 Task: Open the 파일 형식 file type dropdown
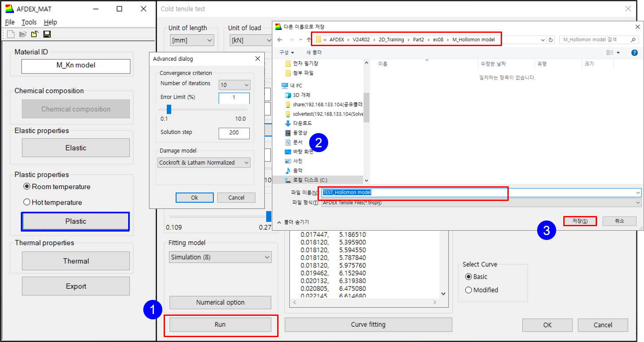[x=480, y=203]
